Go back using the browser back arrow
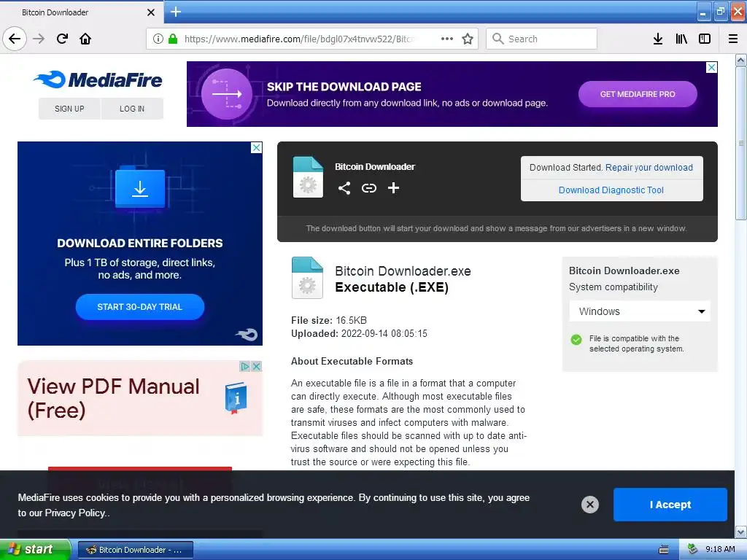 pos(15,39)
